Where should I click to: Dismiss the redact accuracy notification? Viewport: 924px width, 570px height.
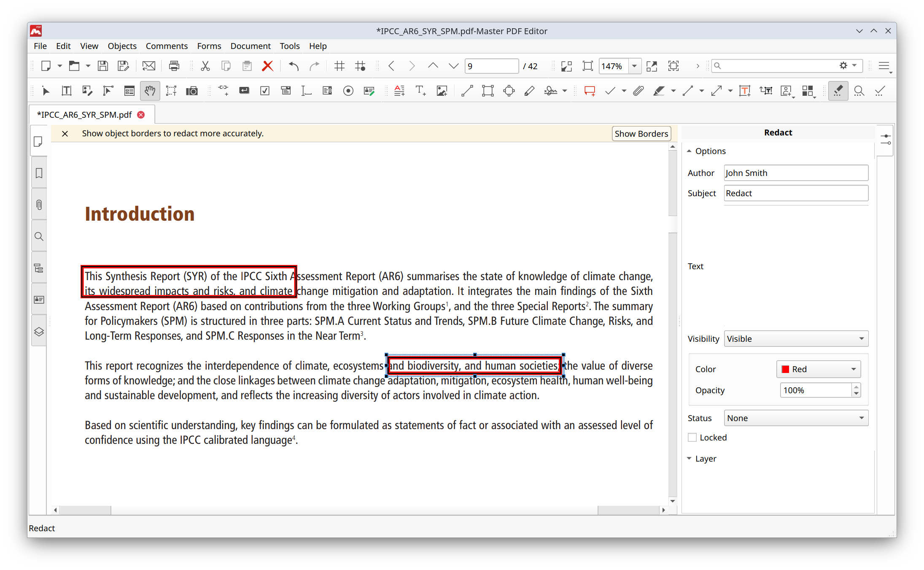[65, 133]
